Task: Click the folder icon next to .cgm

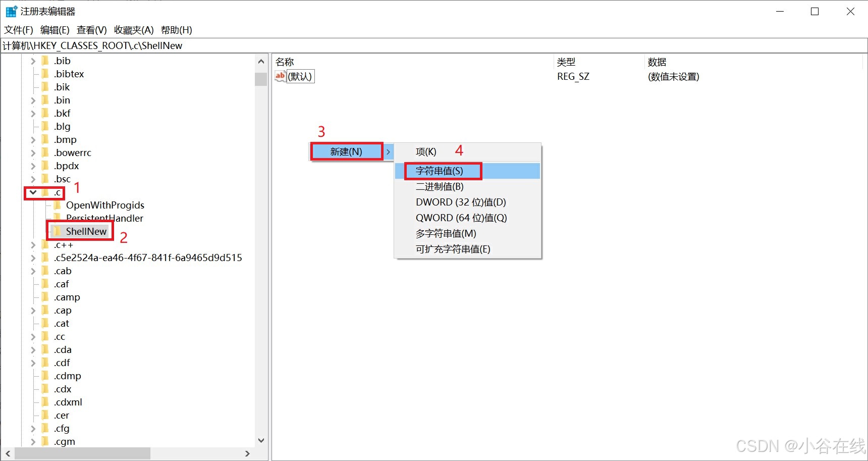Action: coord(45,441)
